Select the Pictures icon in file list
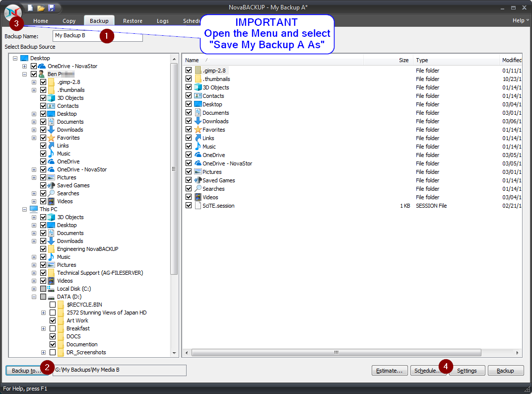This screenshot has height=394, width=532. point(198,172)
